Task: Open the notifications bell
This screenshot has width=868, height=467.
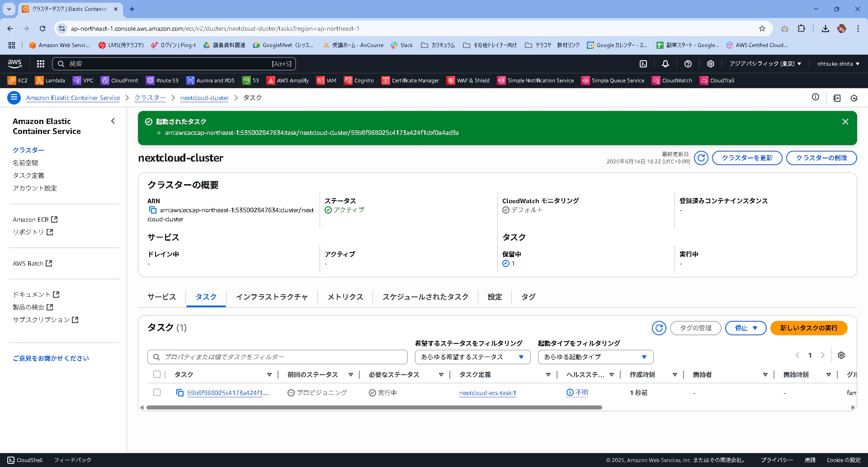Action: (665, 64)
